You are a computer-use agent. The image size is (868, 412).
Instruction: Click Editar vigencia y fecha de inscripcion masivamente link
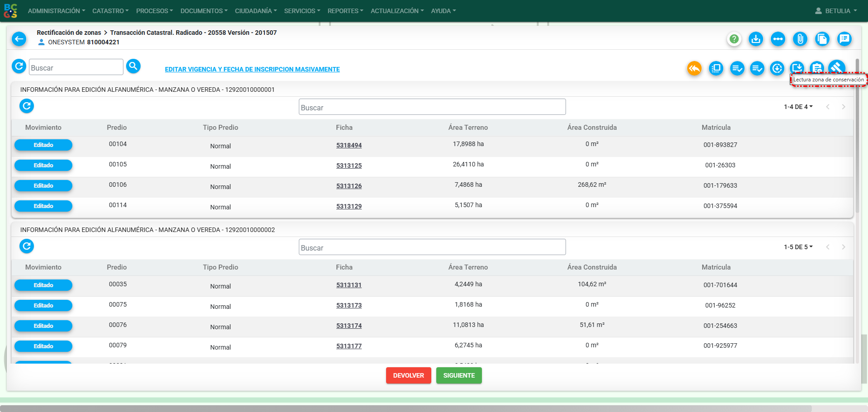tap(252, 69)
